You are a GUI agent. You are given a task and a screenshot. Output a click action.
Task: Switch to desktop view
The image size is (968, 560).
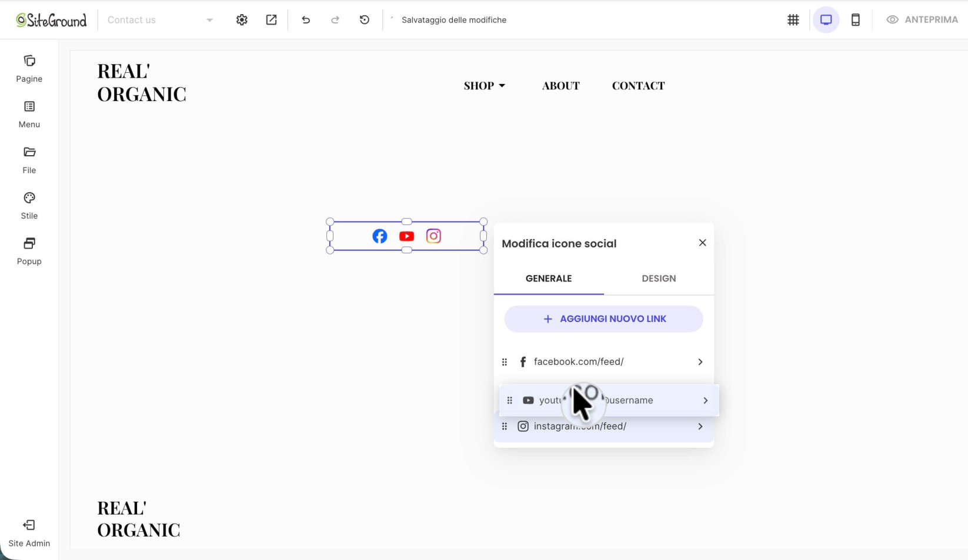[826, 20]
